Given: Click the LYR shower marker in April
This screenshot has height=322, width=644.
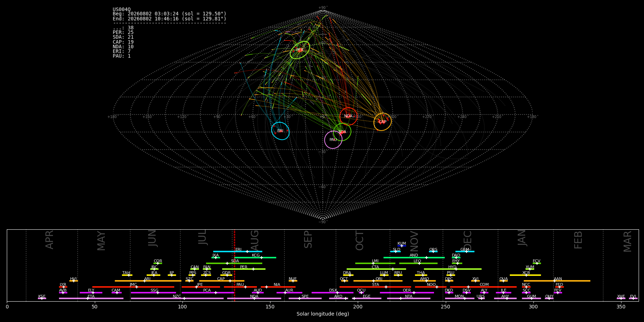Looking at the screenshot, I should [x=63, y=287].
